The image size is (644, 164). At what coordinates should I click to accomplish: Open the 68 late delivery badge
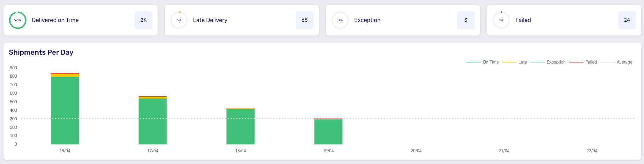(x=305, y=20)
